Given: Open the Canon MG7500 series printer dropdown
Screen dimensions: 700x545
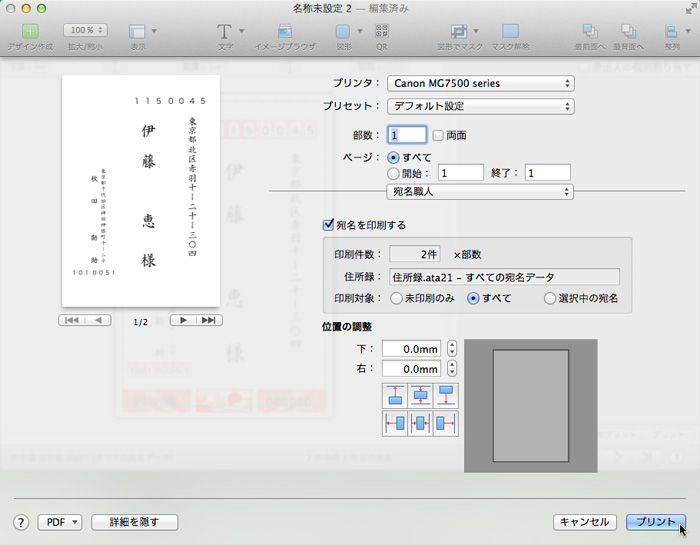Looking at the screenshot, I should click(479, 83).
